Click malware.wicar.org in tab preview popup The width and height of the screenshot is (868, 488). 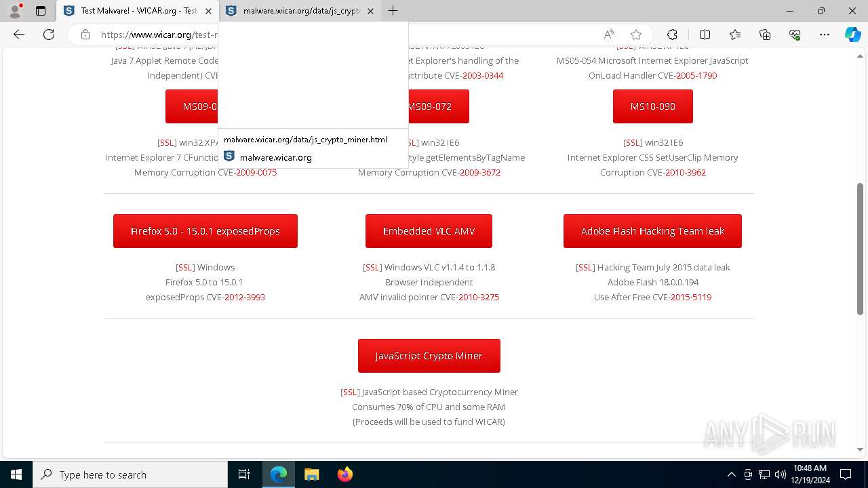pos(276,157)
